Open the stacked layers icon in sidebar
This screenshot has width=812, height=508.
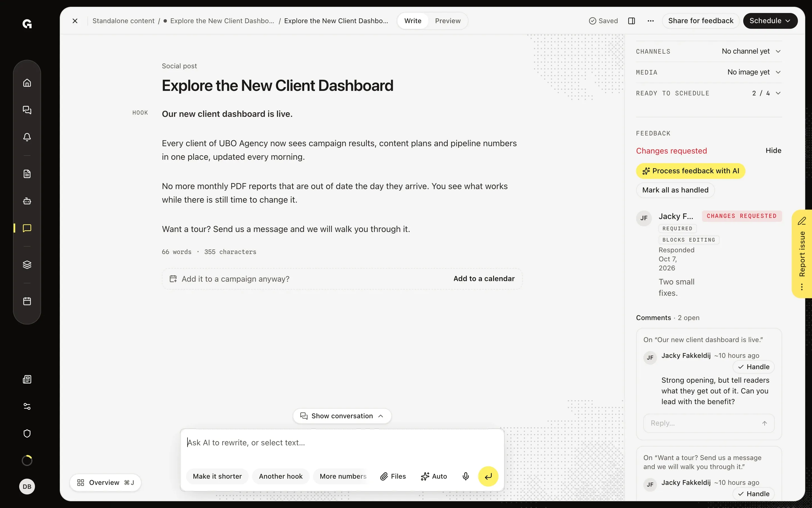pos(27,265)
